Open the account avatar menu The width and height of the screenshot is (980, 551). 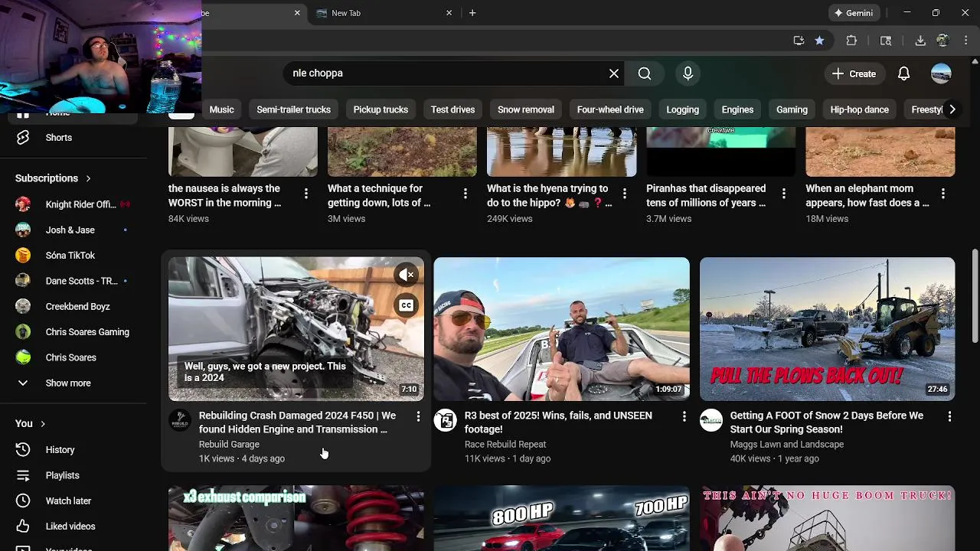941,73
